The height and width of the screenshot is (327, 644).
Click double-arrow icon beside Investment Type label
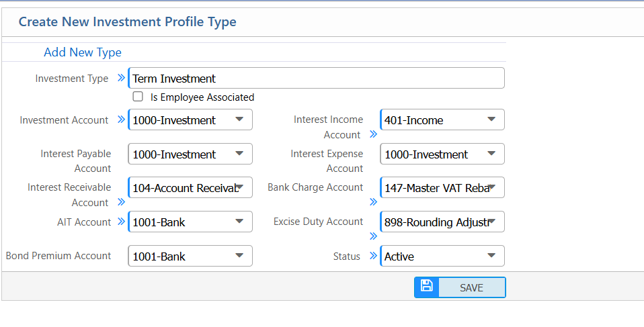(x=121, y=78)
